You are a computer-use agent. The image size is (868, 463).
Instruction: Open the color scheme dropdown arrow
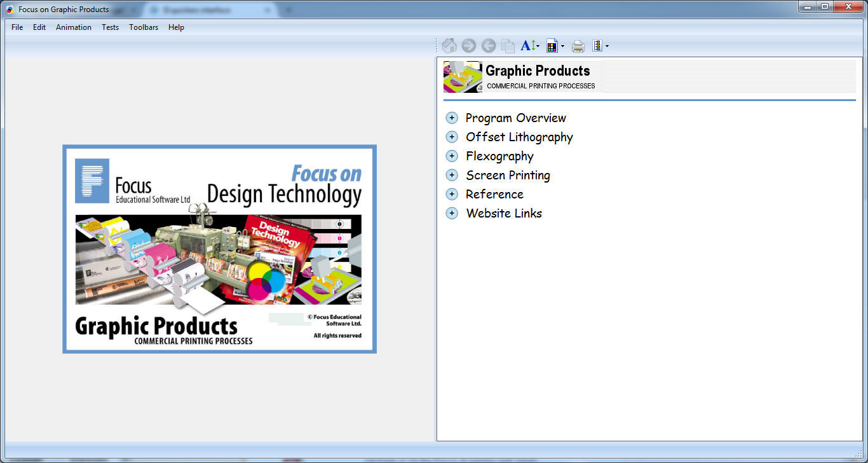click(x=563, y=46)
